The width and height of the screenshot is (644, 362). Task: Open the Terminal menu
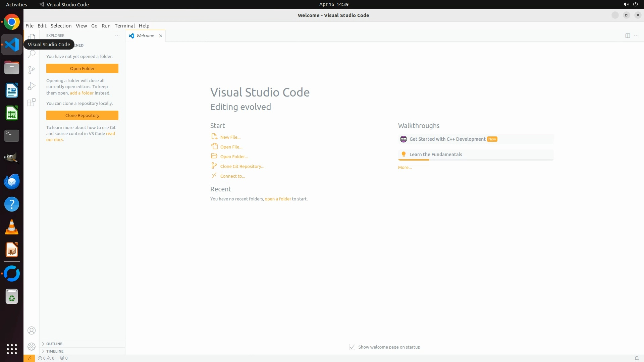[x=124, y=26]
